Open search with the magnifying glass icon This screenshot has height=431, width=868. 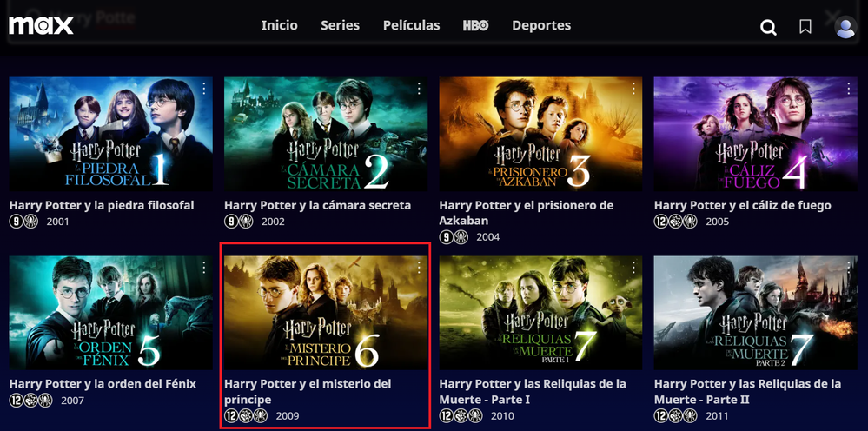(768, 27)
